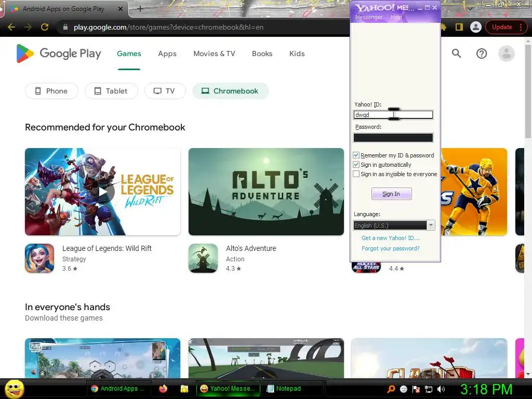This screenshot has height=399, width=532.
Task: Open the network tray icon
Action: pos(429,389)
